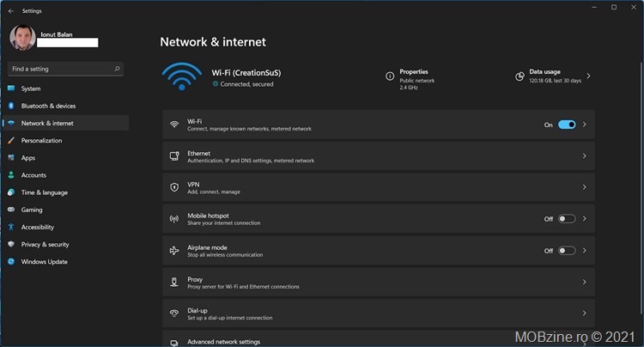Click the search magnifier icon in Find a setting
The image size is (644, 347).
[117, 69]
